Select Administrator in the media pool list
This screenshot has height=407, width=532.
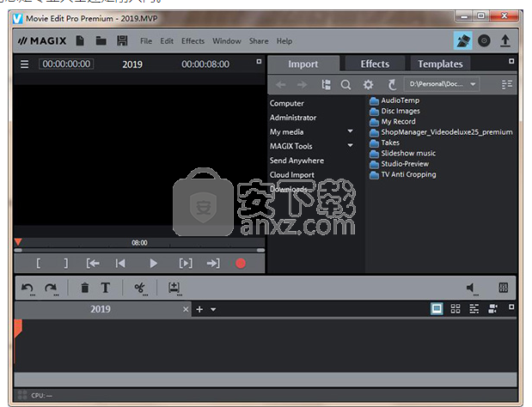(293, 118)
